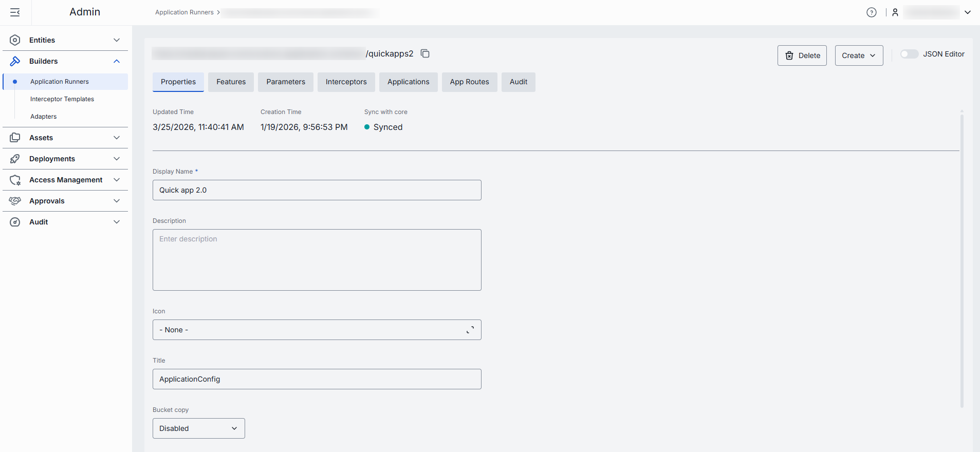The height and width of the screenshot is (452, 980).
Task: Collapse the sidebar with the hamburger icon
Action: [x=15, y=12]
